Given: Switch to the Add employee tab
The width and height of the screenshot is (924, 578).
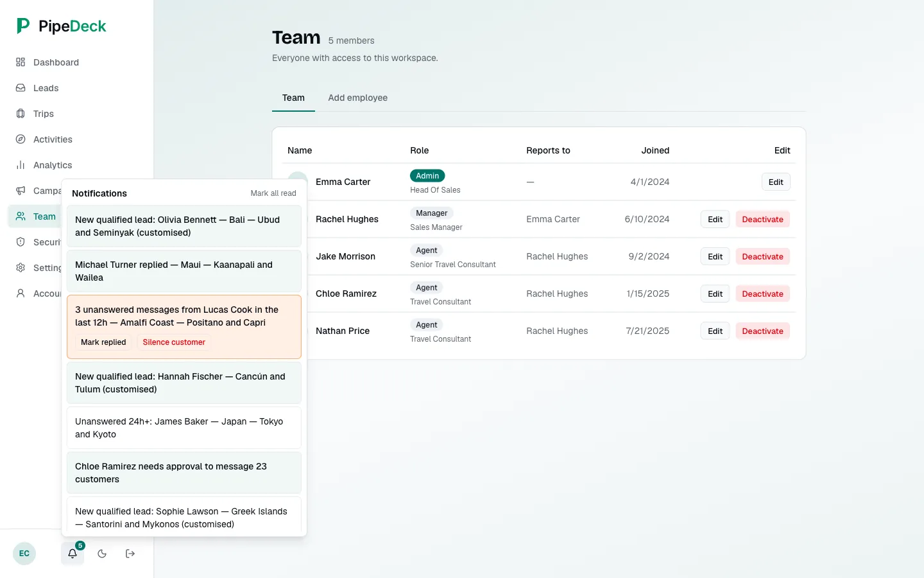Looking at the screenshot, I should tap(358, 98).
